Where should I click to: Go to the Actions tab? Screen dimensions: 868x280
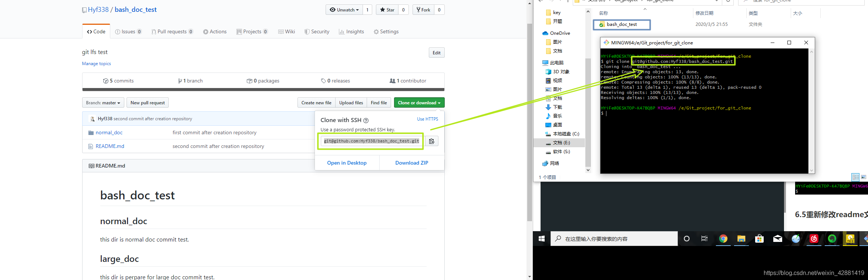(x=215, y=31)
